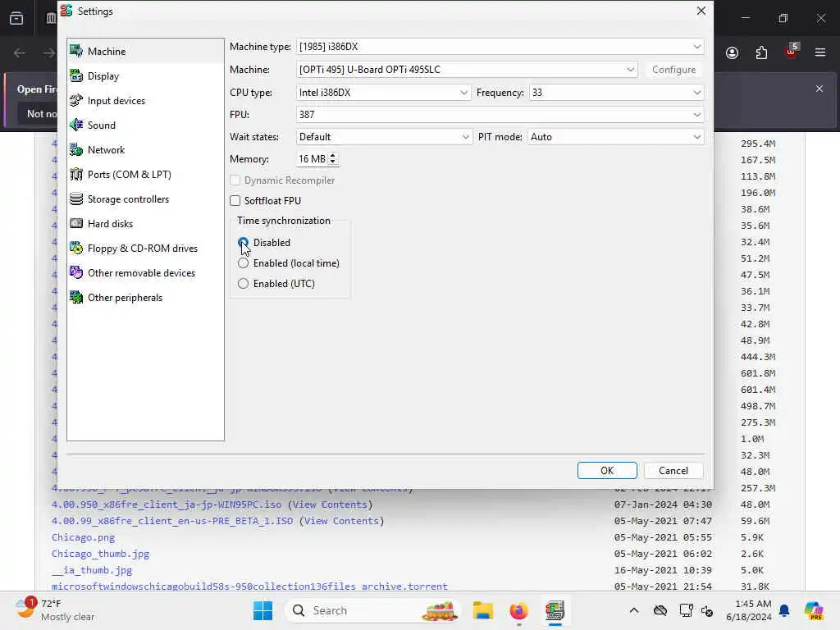The image size is (840, 630).
Task: Open 4.00.950 ja-jp WIN95PC.iso link
Action: coord(167,504)
